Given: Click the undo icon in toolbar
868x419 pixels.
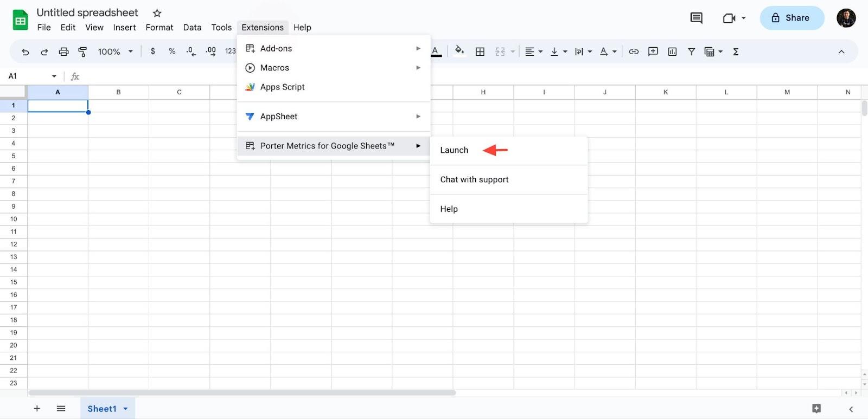Looking at the screenshot, I should click(x=25, y=51).
